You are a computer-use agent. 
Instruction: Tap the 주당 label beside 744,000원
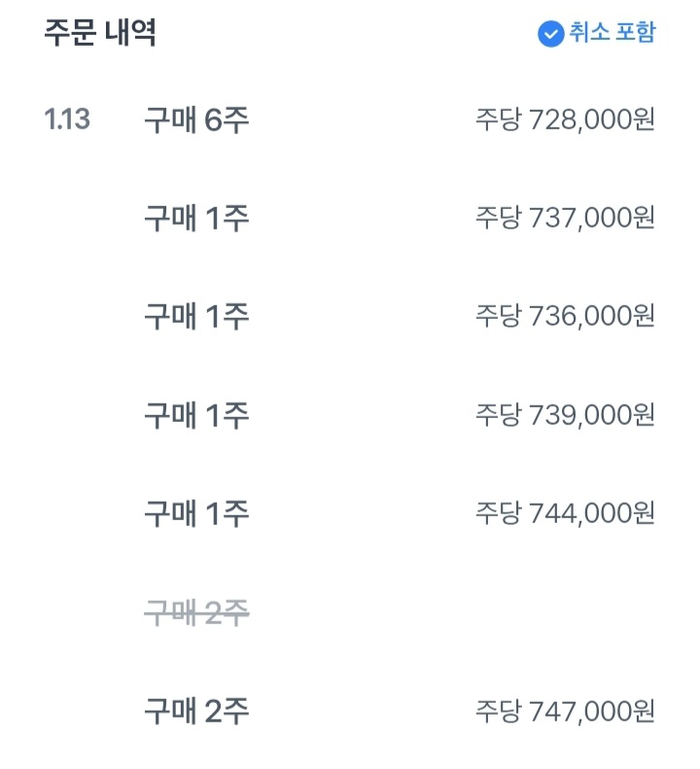(498, 512)
